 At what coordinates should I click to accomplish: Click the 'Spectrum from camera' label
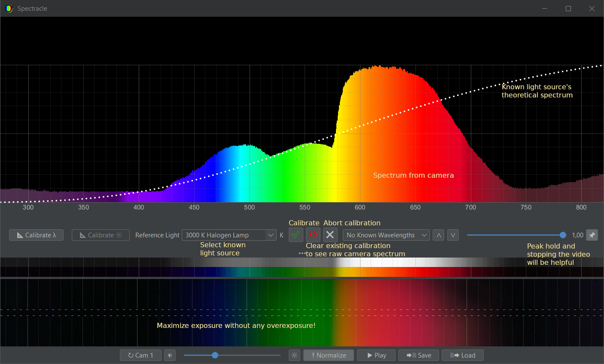coord(413,175)
